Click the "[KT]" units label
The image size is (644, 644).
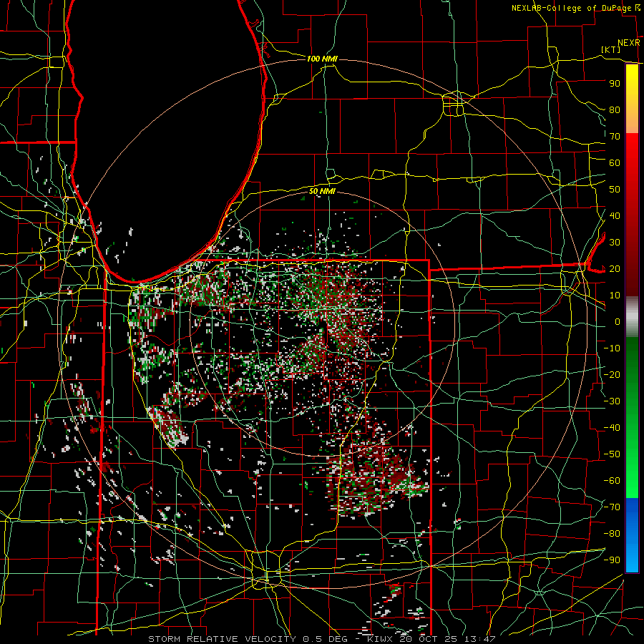[611, 49]
